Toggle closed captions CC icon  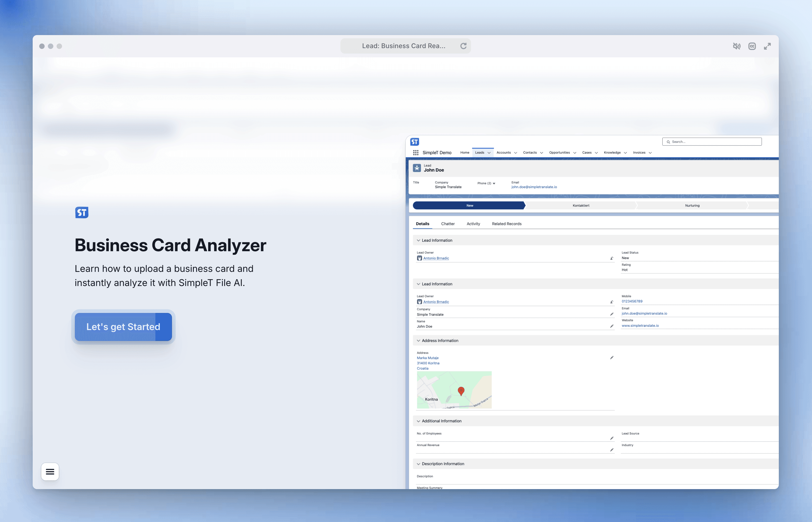pyautogui.click(x=752, y=46)
